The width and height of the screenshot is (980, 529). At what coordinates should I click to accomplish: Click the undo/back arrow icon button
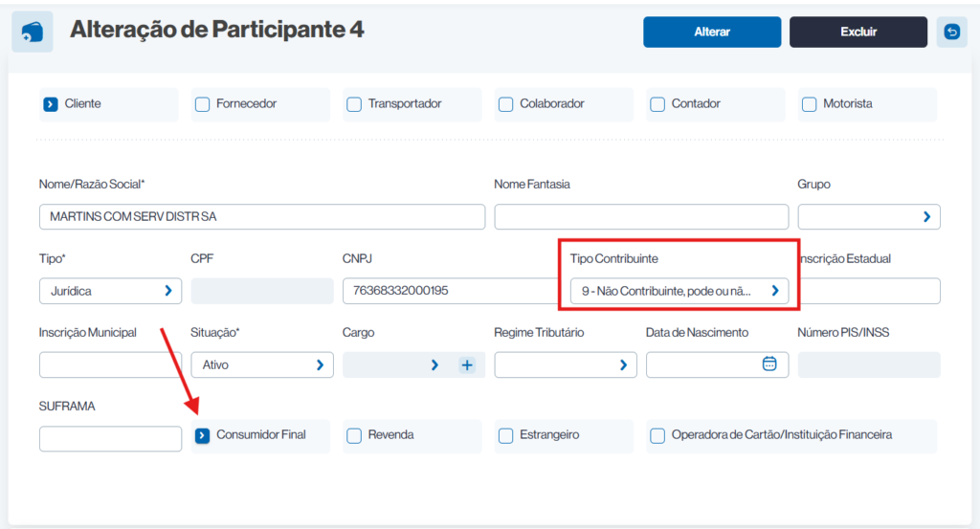tap(951, 33)
